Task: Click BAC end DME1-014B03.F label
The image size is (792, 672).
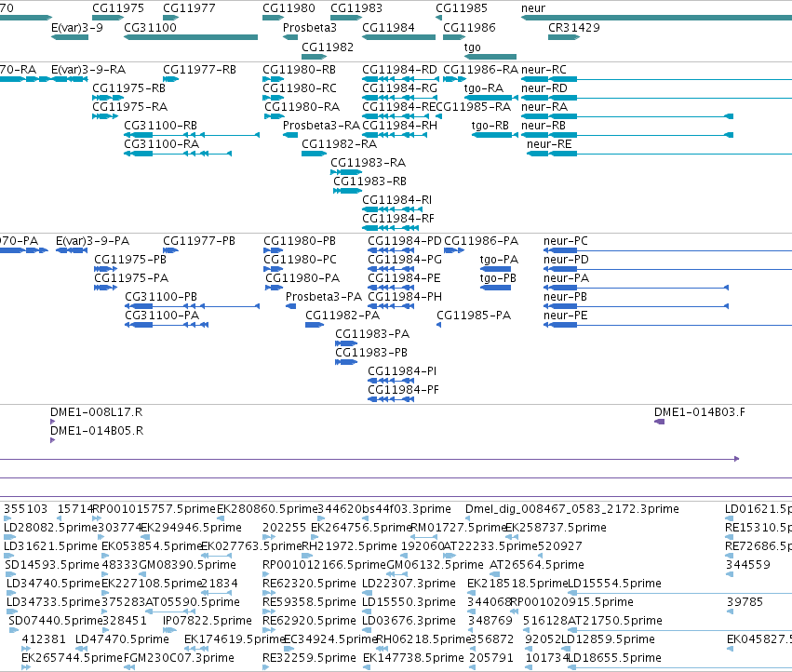Action: [700, 412]
